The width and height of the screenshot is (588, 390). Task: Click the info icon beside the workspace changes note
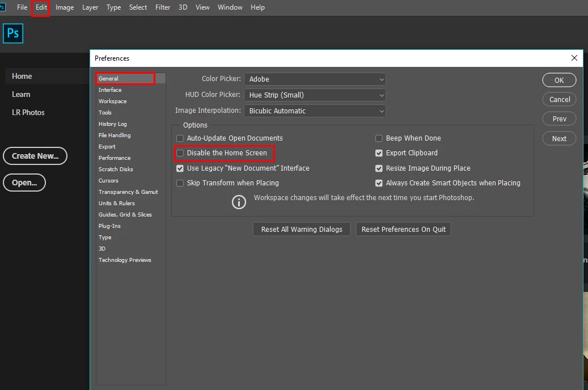(239, 202)
